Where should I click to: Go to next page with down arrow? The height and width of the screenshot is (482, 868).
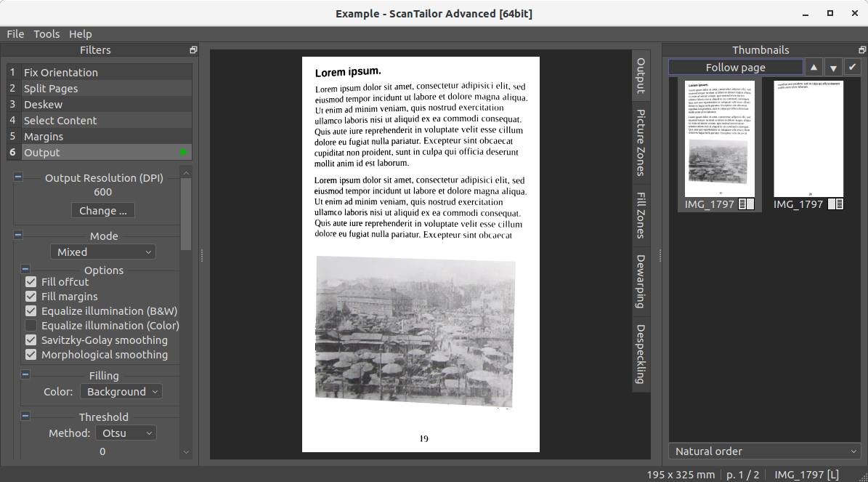833,68
